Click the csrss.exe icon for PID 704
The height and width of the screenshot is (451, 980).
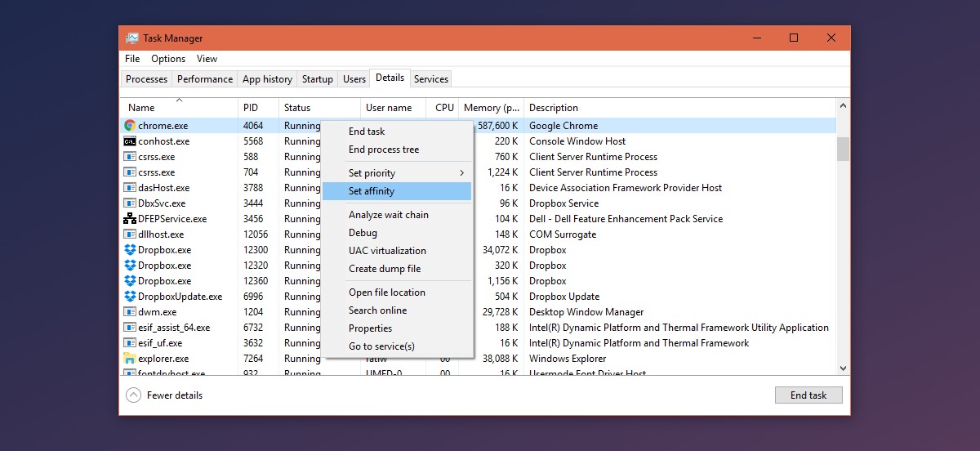click(130, 172)
